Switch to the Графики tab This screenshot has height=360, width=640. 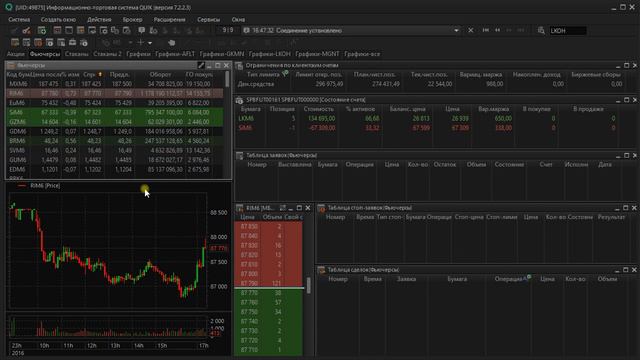[138, 54]
